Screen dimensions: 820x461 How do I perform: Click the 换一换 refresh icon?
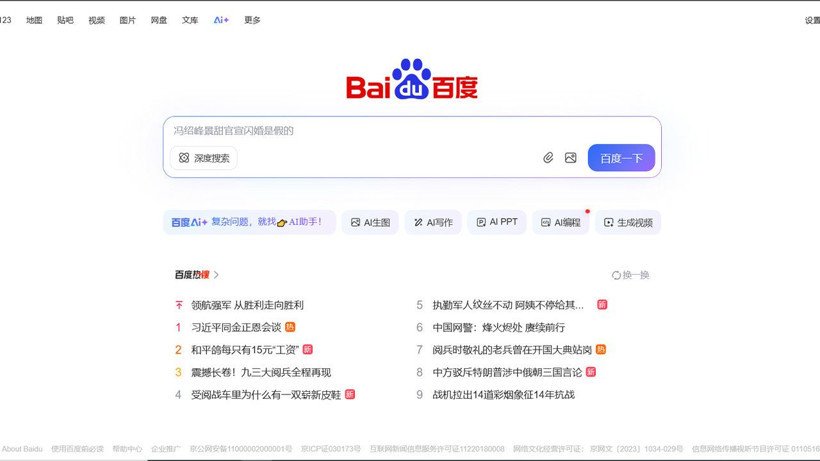[x=616, y=275]
